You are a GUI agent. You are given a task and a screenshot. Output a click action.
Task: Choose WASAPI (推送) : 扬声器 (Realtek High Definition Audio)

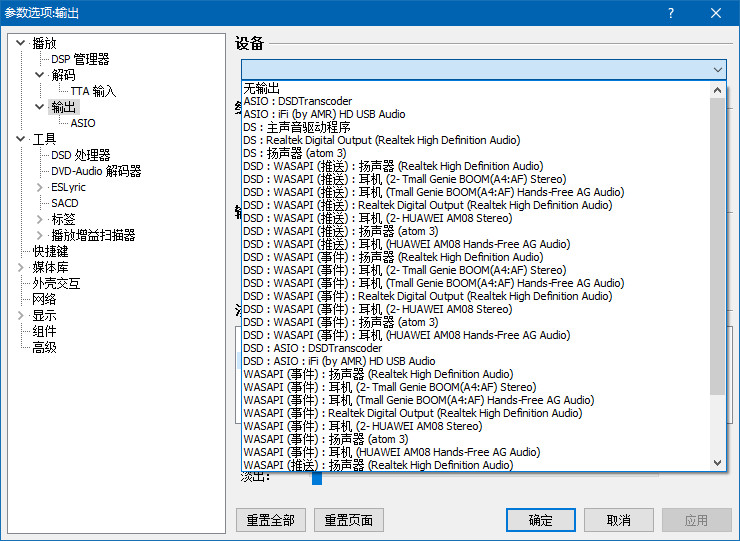476,465
